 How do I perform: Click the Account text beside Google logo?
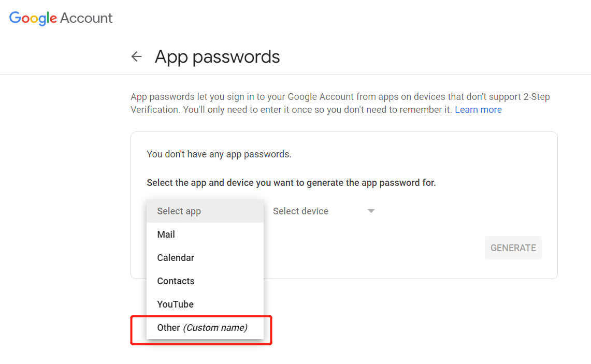[87, 18]
